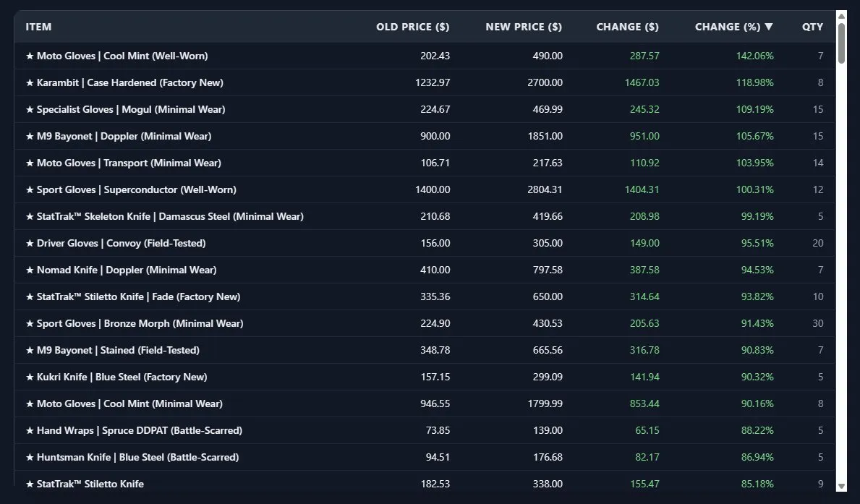
Task: Click the star beside Nomad Knife Doppler
Action: [x=30, y=270]
